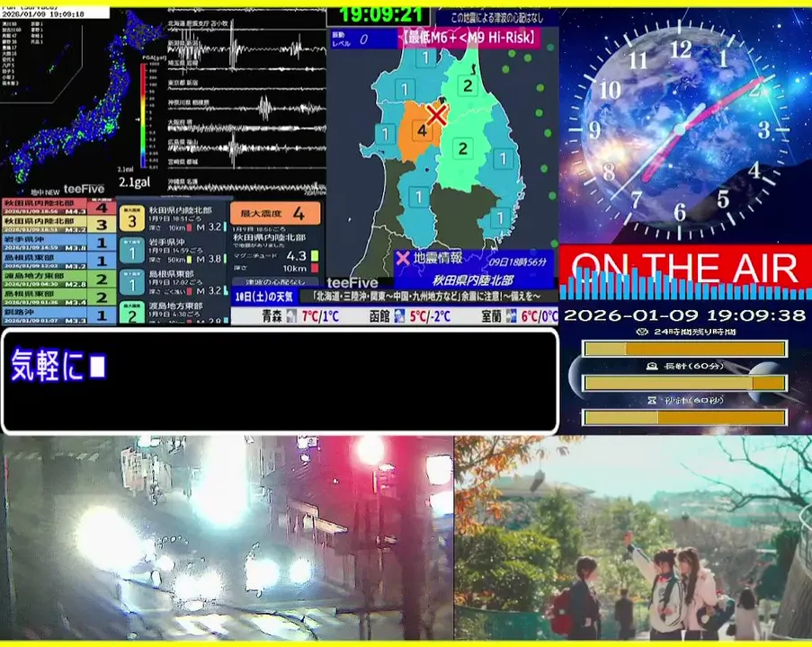Select the 秋田県内陸北部 2026/01/09 18:56 M4.3 row
812x647 pixels.
tap(58, 207)
